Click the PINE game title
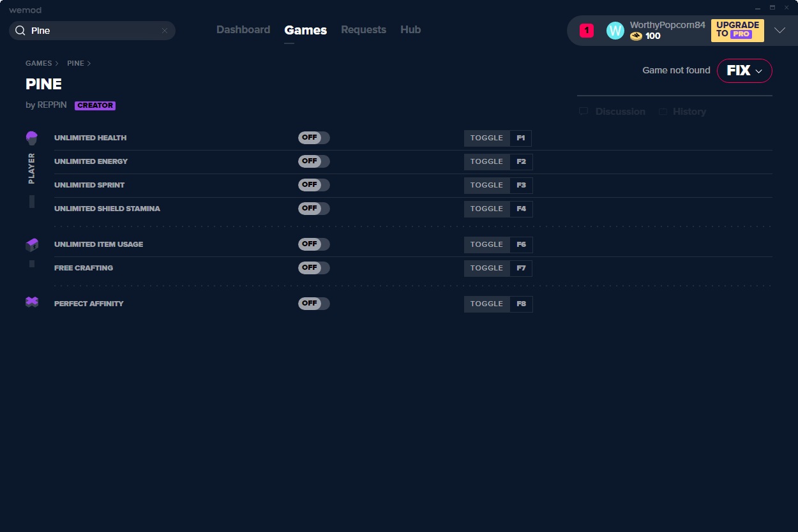 click(43, 84)
